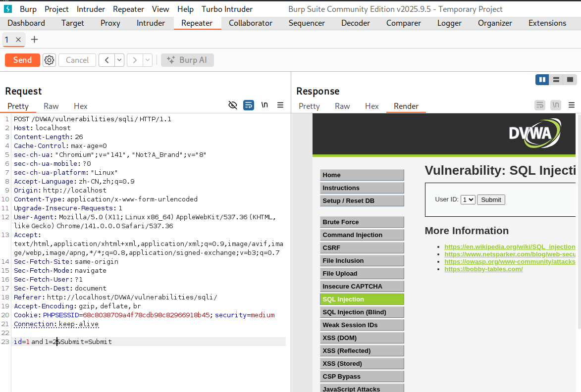Screen dimensions: 581x392
Task: Open the Repeater menu in menu bar
Action: point(129,9)
